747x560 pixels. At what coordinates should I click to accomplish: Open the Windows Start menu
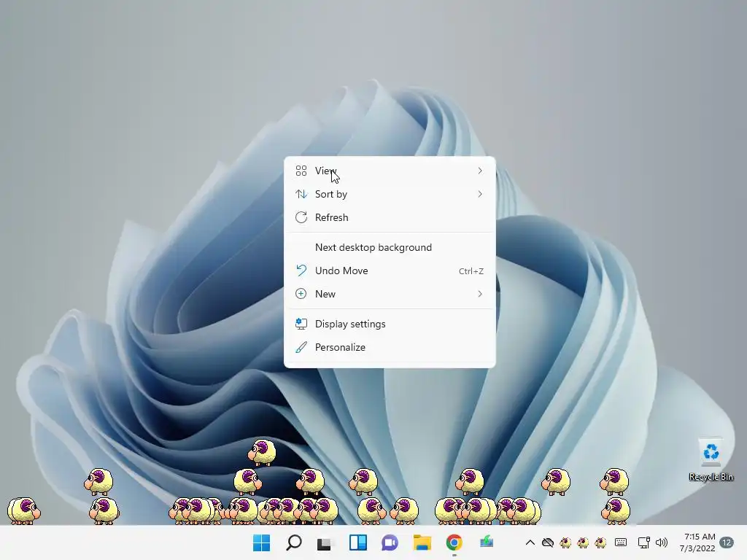261,542
